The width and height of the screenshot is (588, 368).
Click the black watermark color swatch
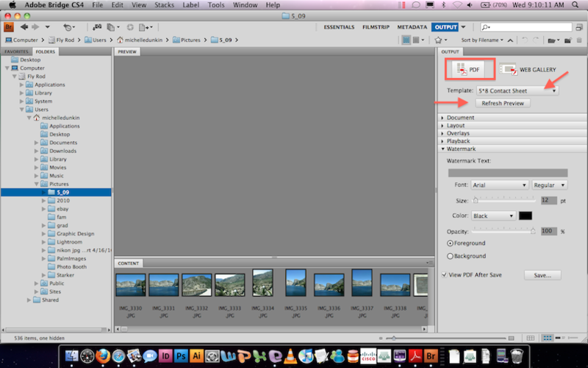(x=525, y=216)
